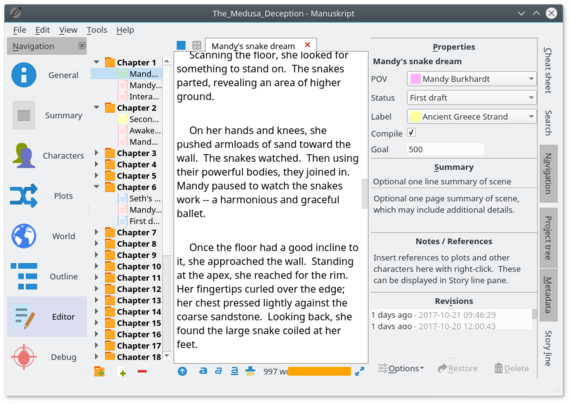Click the red minus remove item icon

[142, 372]
